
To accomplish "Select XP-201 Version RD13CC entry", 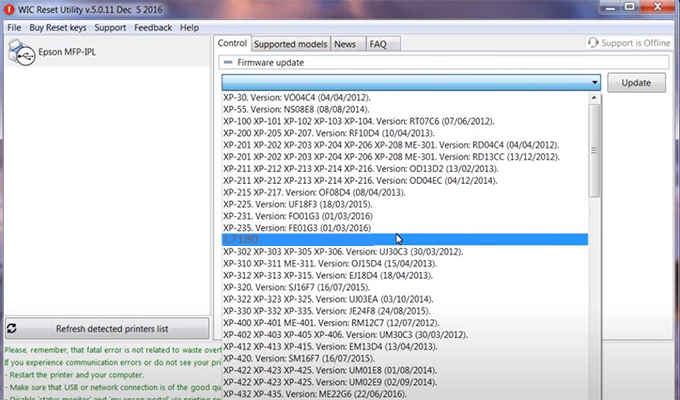I will click(x=405, y=157).
